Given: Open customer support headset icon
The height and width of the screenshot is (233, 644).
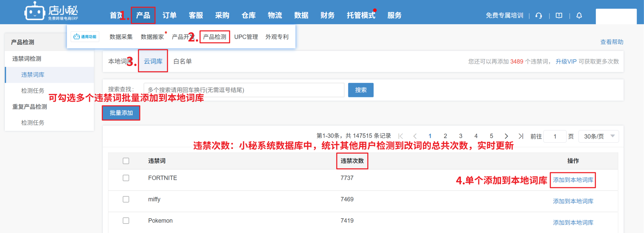Looking at the screenshot, I should (x=538, y=16).
